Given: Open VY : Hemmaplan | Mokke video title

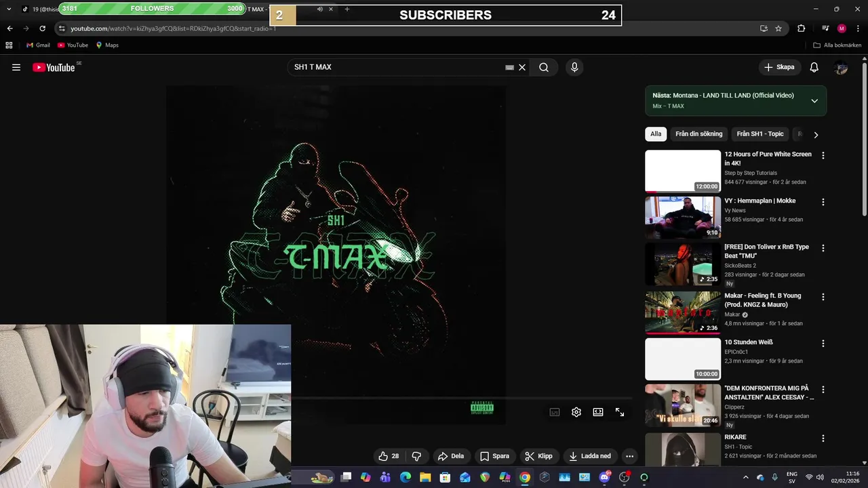Looking at the screenshot, I should 759,201.
